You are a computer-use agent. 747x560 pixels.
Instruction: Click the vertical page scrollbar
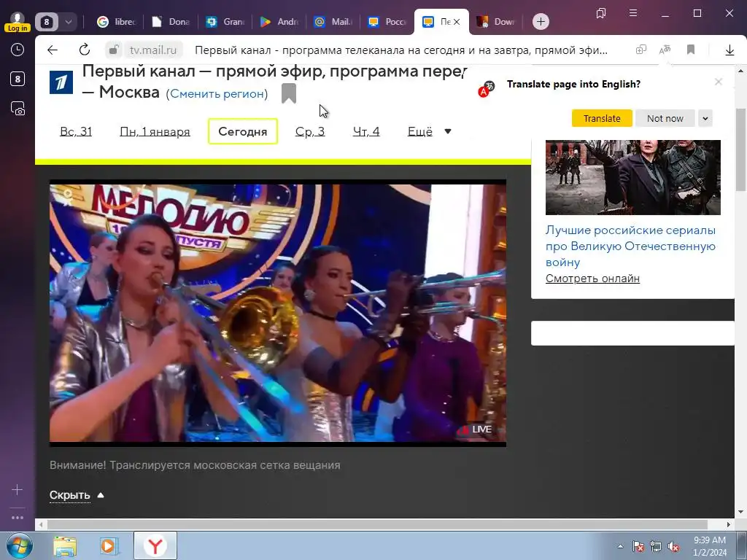coord(740,149)
